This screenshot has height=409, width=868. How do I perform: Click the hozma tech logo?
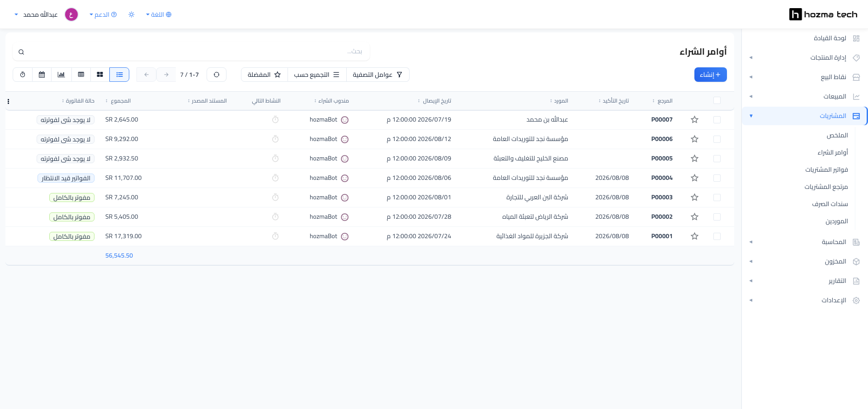point(823,14)
